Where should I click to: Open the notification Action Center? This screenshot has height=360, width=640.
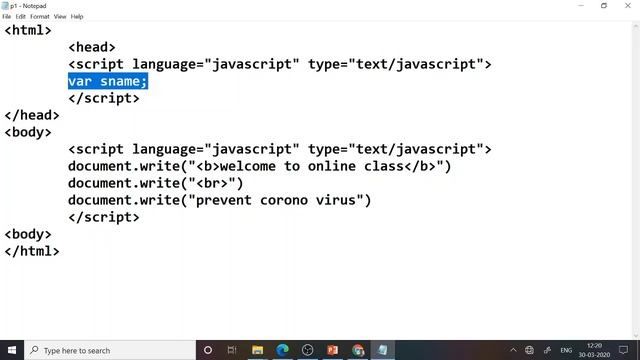coord(623,350)
